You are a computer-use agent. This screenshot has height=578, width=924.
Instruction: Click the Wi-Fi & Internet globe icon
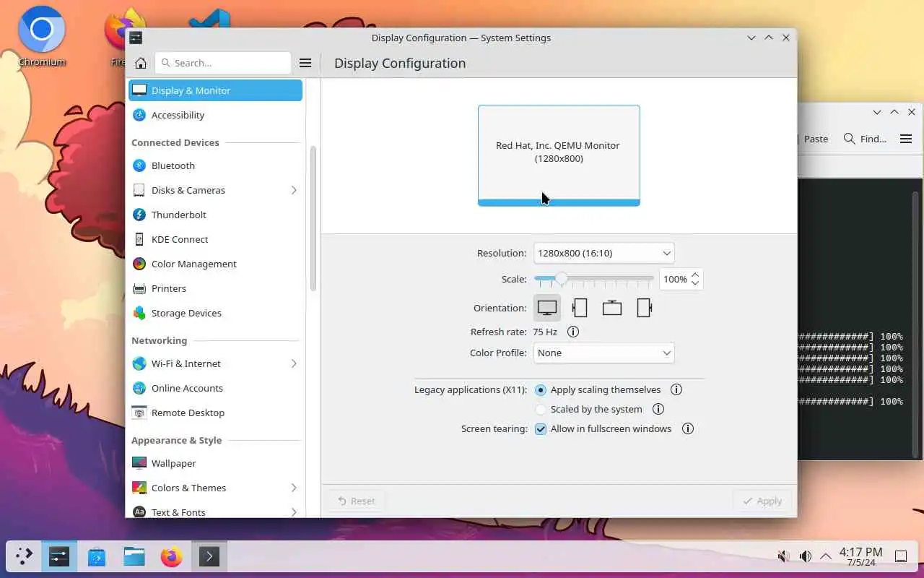(139, 363)
